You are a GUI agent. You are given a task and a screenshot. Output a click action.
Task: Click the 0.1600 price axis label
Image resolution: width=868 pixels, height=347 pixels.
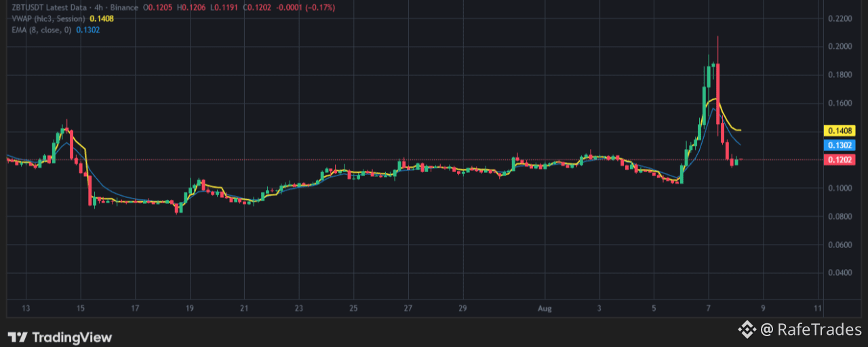839,103
